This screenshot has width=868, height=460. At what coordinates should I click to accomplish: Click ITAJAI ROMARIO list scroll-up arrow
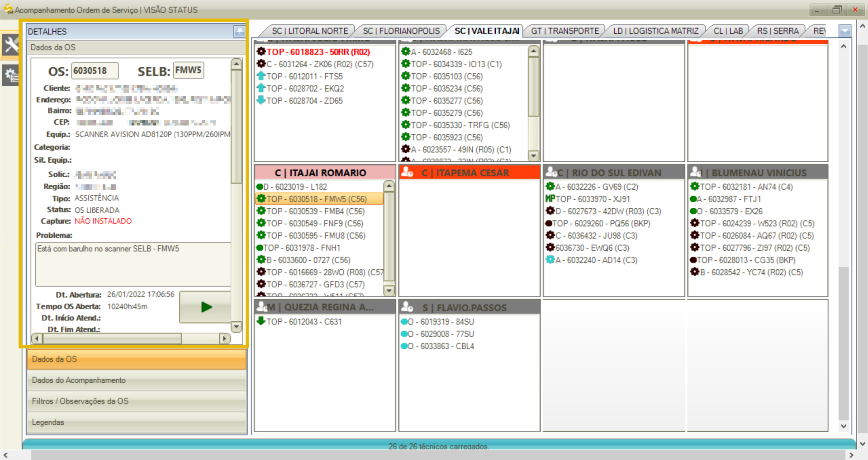click(x=389, y=186)
